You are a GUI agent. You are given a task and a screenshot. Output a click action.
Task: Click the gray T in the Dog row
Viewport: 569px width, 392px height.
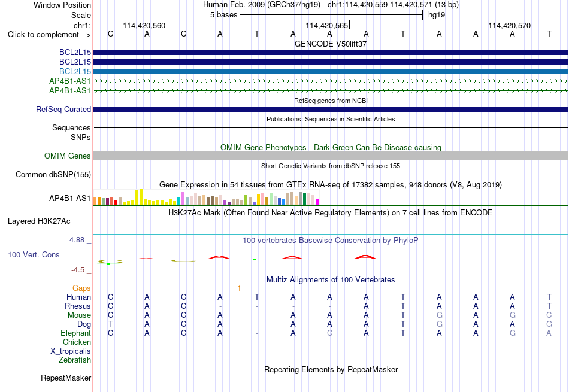[111, 324]
